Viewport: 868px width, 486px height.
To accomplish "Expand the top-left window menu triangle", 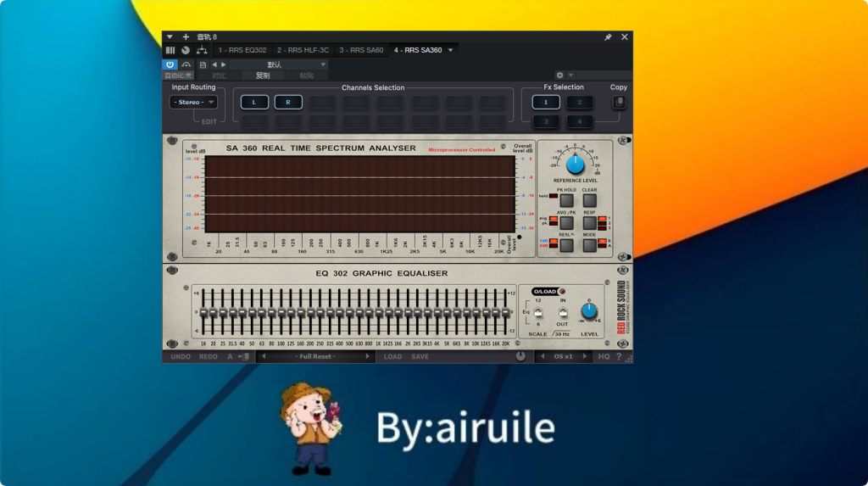I will [x=170, y=36].
